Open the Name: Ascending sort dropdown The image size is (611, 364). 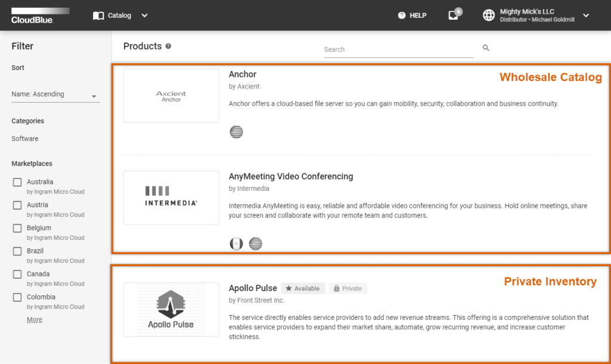coord(55,94)
